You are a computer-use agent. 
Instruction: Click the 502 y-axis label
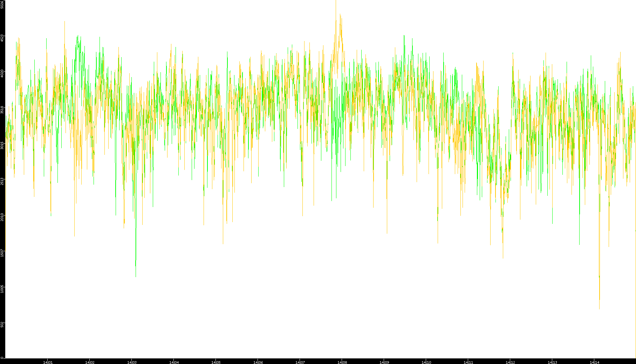tap(2, 324)
